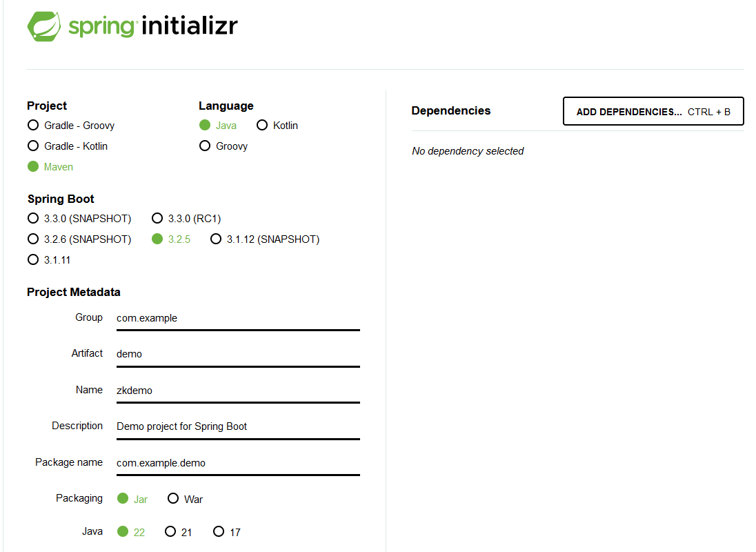756x552 pixels.
Task: Set packaging to Jar
Action: coord(132,499)
